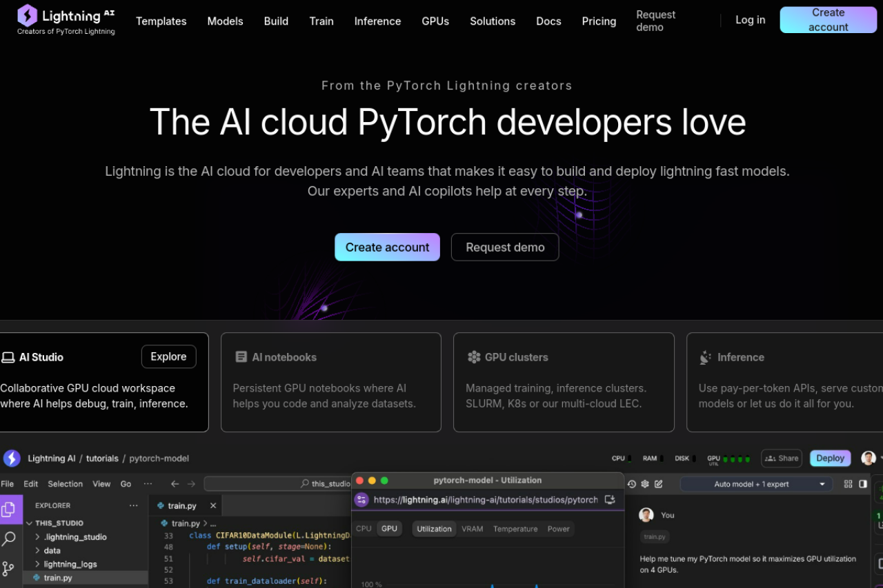Open the gear settings icon in the chat panel
This screenshot has height=588, width=883.
click(x=645, y=484)
